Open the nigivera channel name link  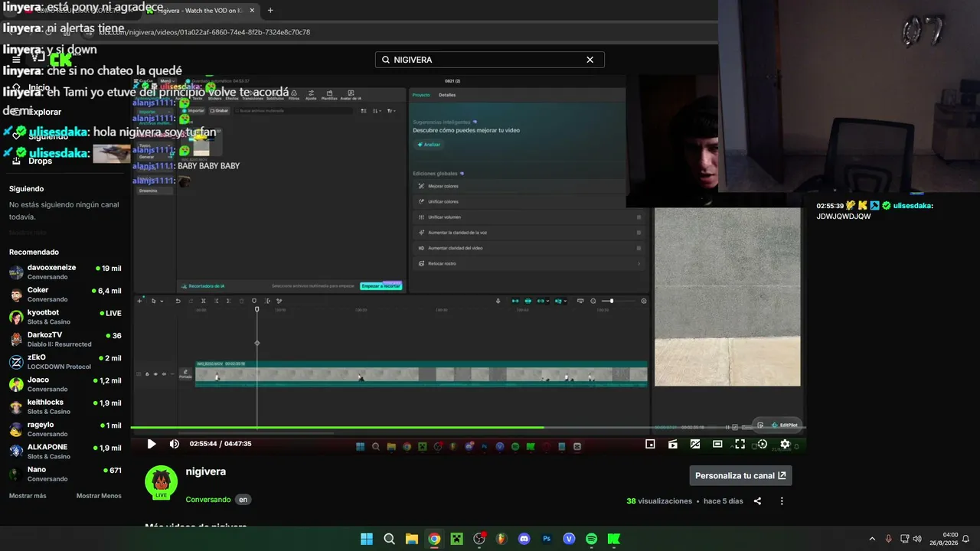[x=206, y=472]
